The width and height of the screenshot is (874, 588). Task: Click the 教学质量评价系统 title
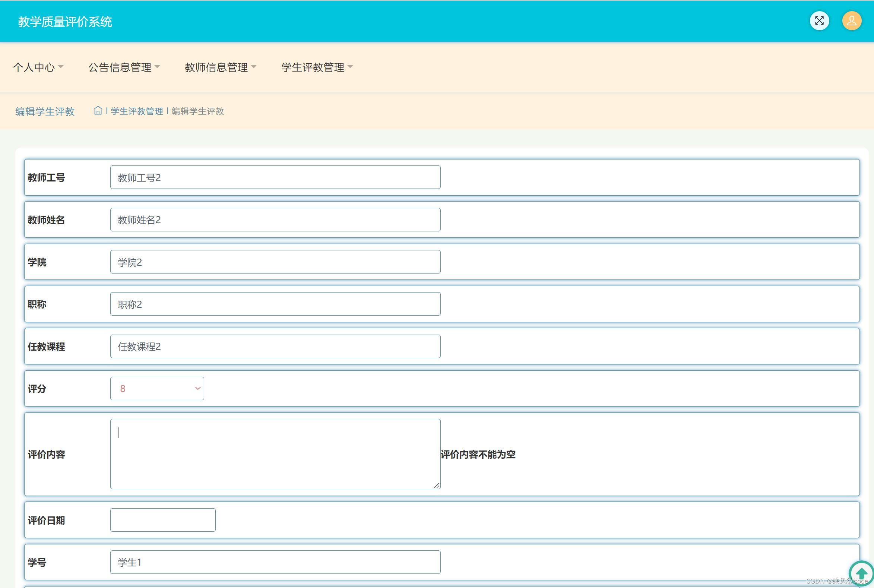coord(65,22)
